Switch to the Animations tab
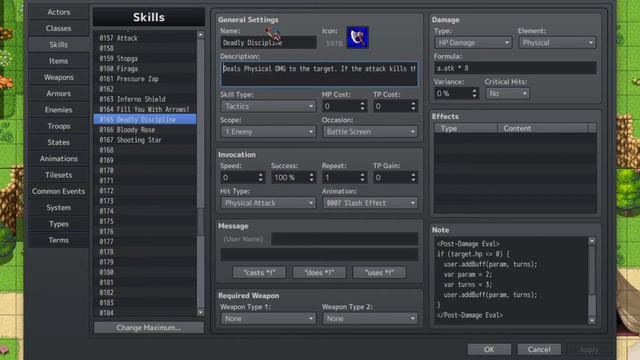This screenshot has width=640, height=360. 59,159
